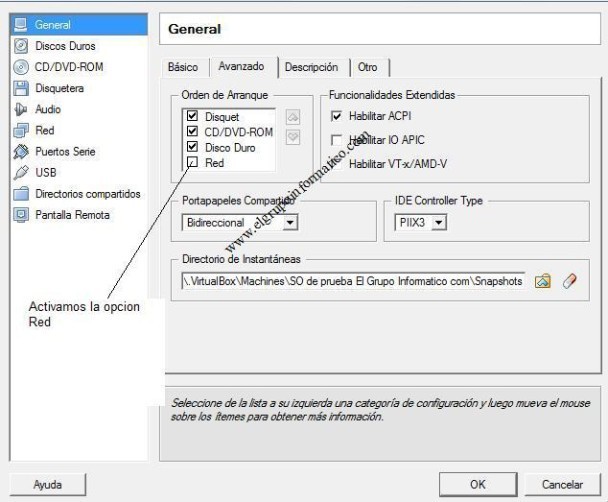Toggle CD/DVD-ROM boot order checkbox
This screenshot has width=608, height=502.
192,131
